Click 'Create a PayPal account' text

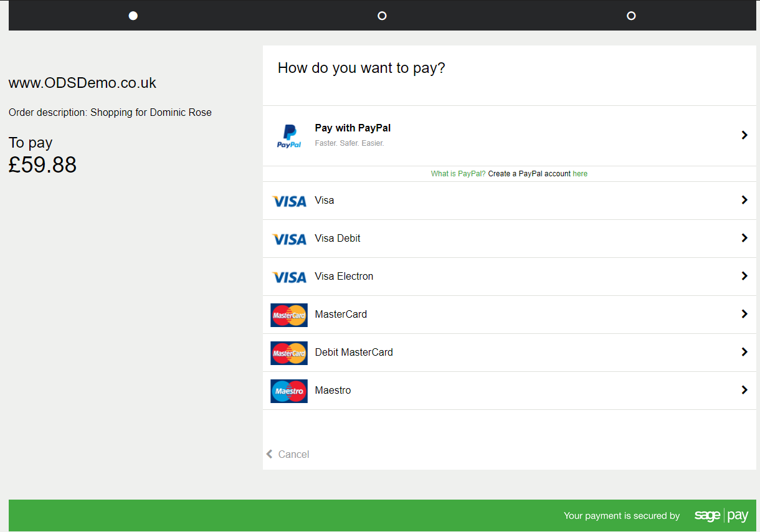(x=529, y=174)
